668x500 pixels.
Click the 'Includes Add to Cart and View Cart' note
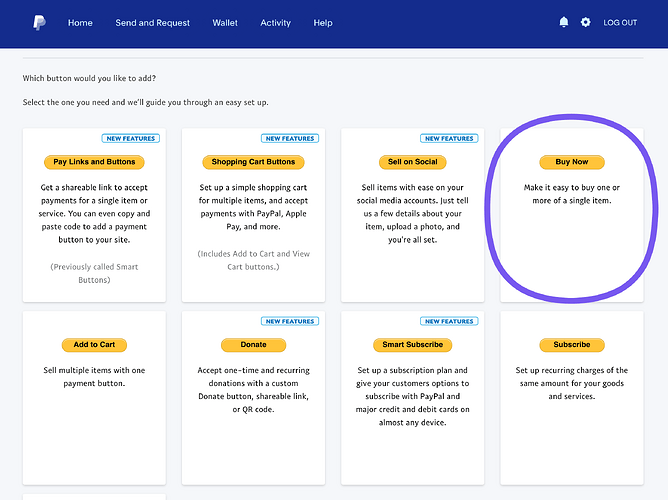[253, 260]
